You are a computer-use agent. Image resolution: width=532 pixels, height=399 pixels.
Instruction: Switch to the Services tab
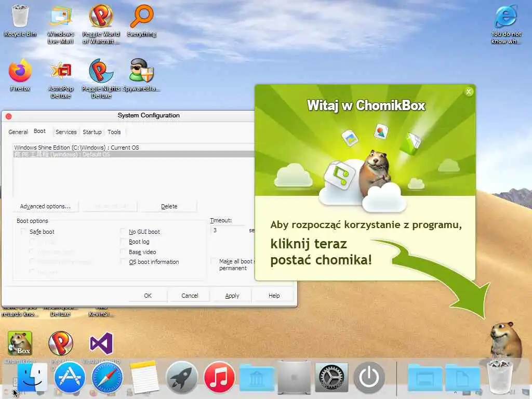click(66, 132)
